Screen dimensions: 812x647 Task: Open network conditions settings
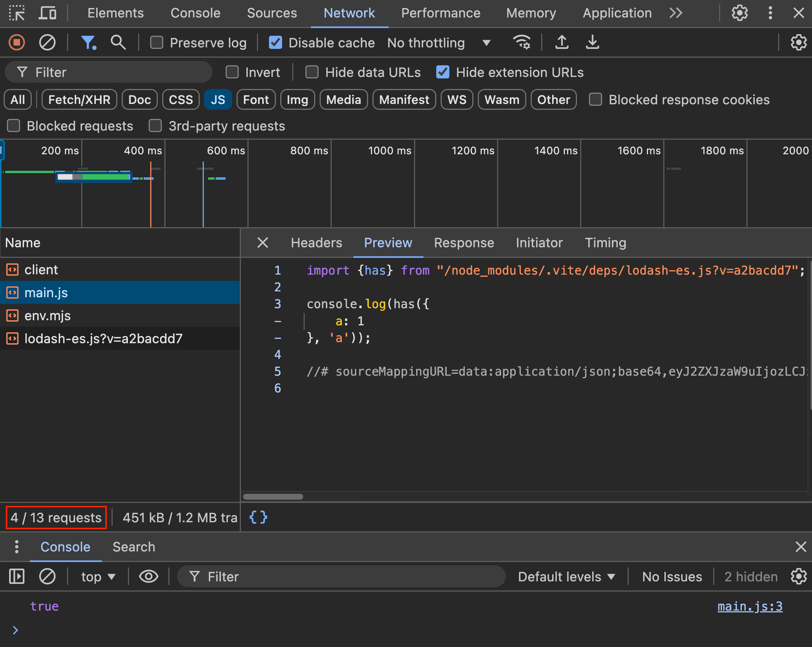(522, 43)
